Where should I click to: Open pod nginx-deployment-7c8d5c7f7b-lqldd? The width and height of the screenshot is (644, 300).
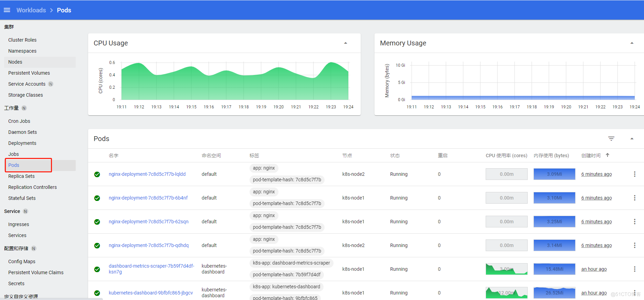[x=147, y=174]
